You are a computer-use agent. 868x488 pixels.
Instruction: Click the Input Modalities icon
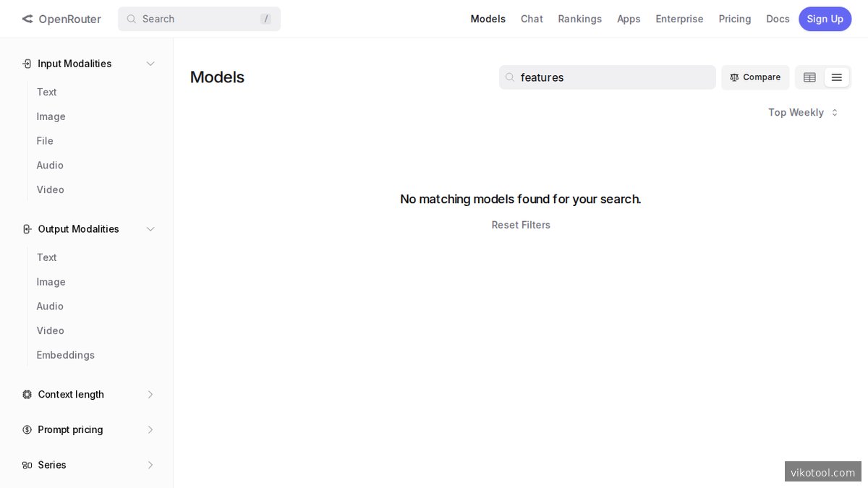[27, 64]
